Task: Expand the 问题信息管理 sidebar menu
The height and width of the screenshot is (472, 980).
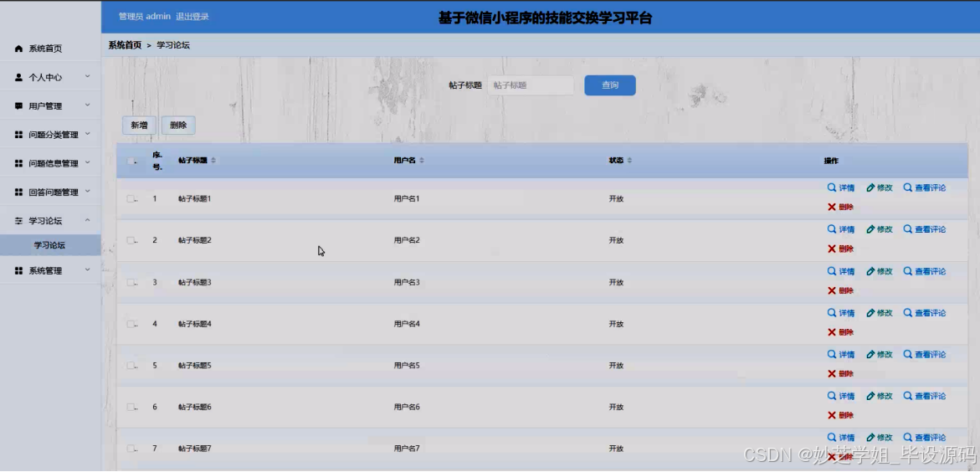Action: click(50, 163)
